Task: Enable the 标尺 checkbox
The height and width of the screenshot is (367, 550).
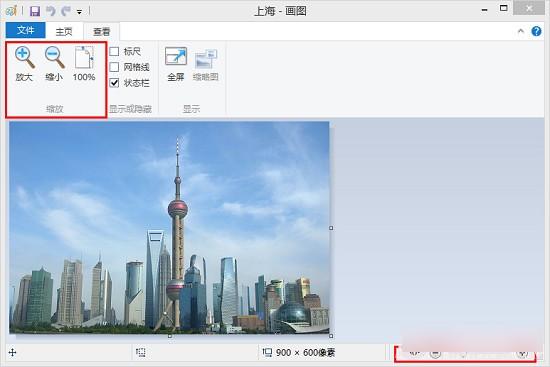Action: click(114, 52)
